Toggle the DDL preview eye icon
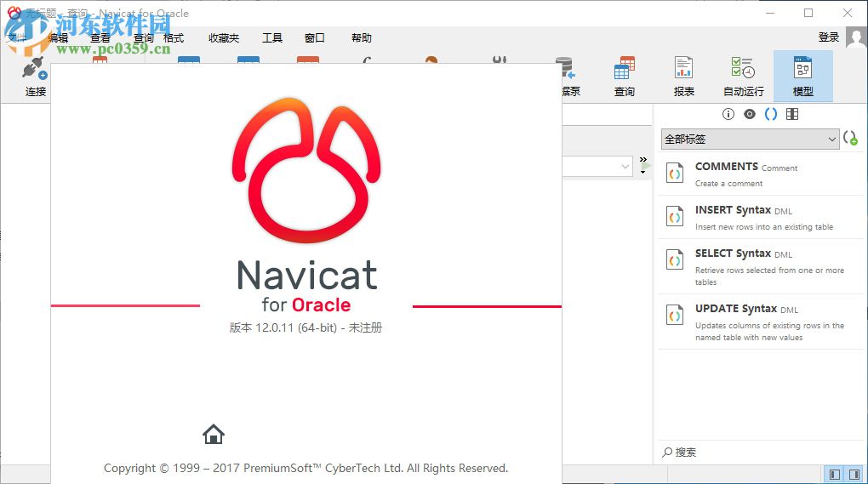868x484 pixels. tap(750, 114)
